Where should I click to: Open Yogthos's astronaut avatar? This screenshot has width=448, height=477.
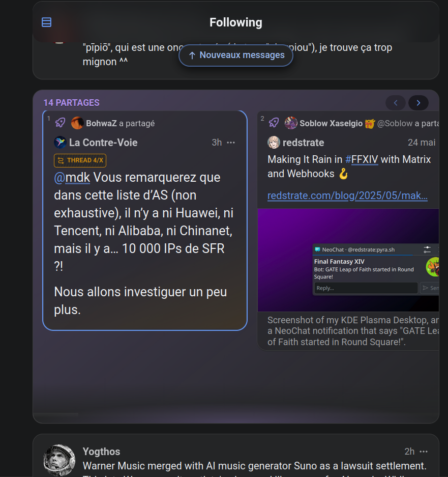pyautogui.click(x=59, y=461)
